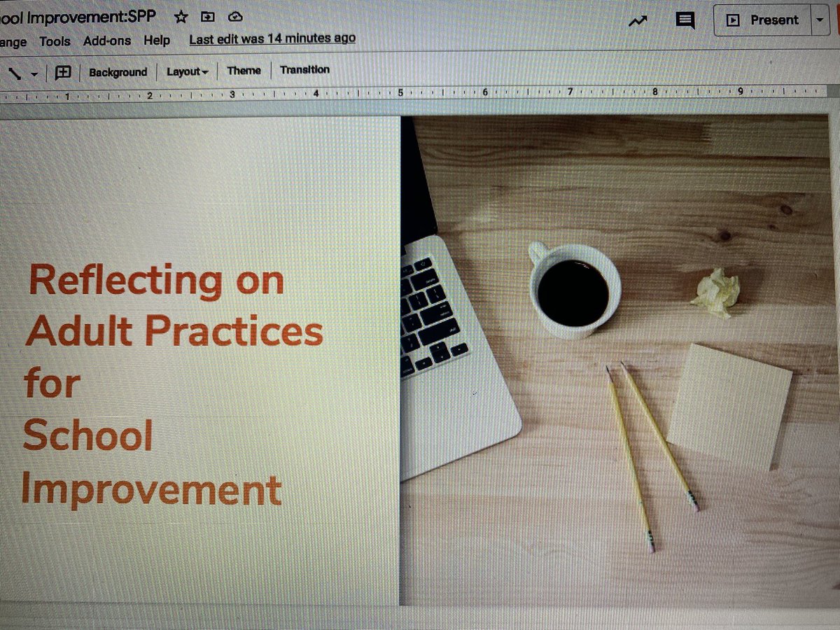Star this presentation

[x=181, y=17]
